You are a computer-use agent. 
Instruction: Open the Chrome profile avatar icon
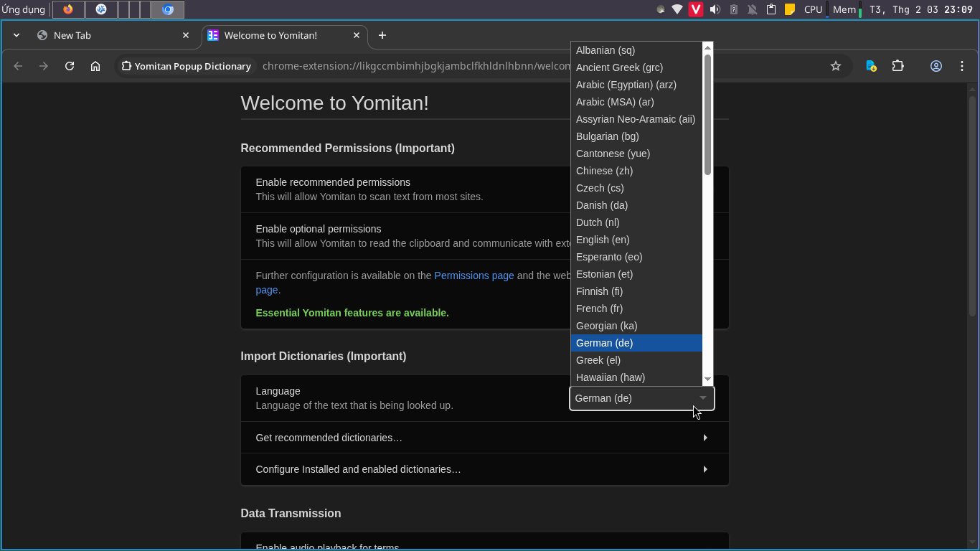click(936, 66)
